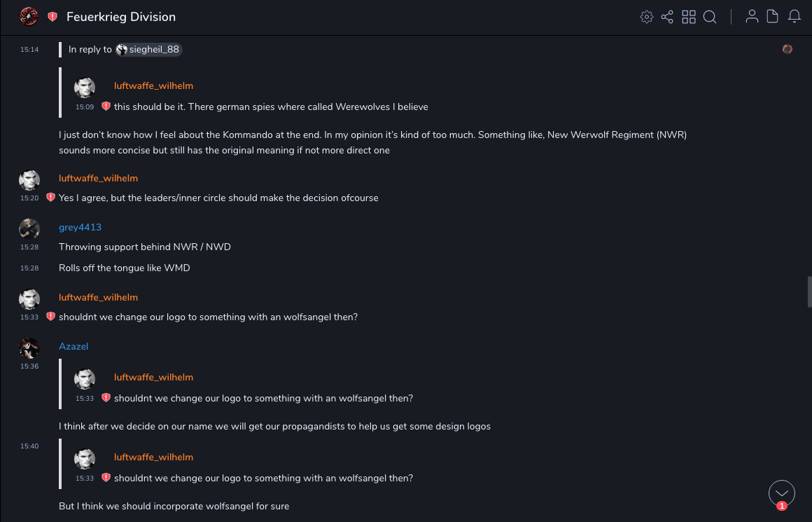
Task: Jump to latest messages with down chevron
Action: [782, 493]
